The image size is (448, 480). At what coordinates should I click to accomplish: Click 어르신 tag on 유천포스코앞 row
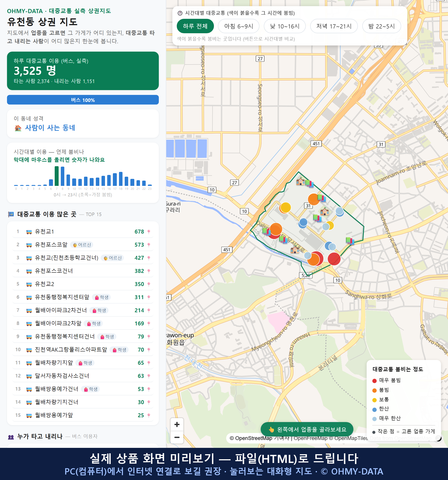pyautogui.click(x=82, y=245)
